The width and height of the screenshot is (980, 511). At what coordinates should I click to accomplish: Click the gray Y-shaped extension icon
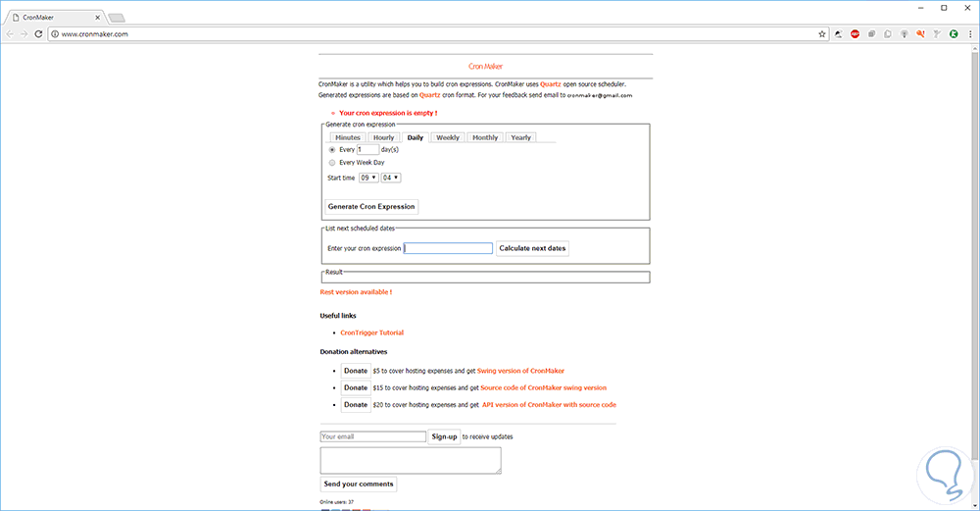coord(937,34)
